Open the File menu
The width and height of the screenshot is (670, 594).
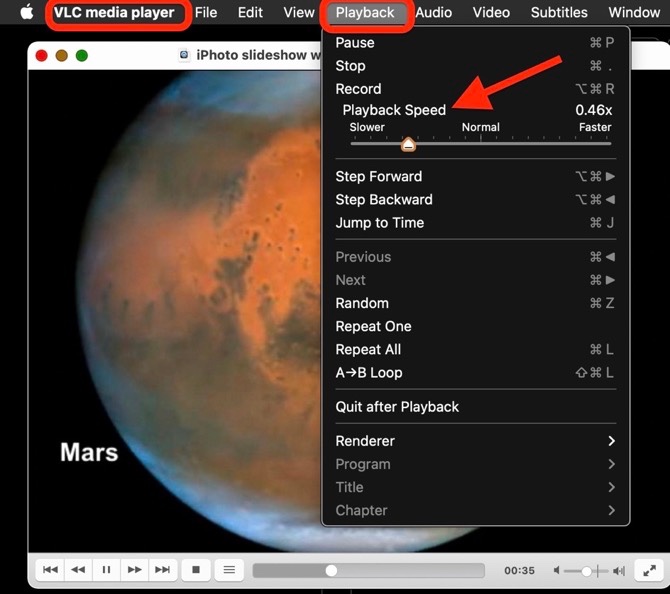[x=206, y=12]
